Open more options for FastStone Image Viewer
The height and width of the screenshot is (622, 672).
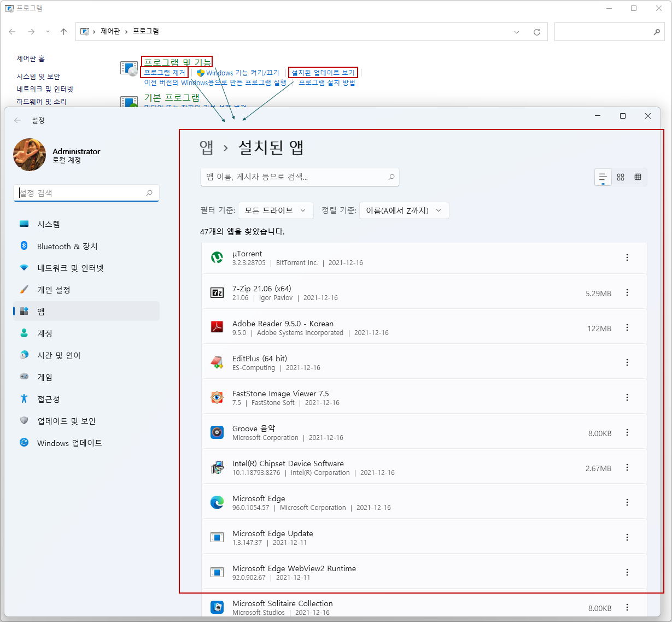click(627, 398)
